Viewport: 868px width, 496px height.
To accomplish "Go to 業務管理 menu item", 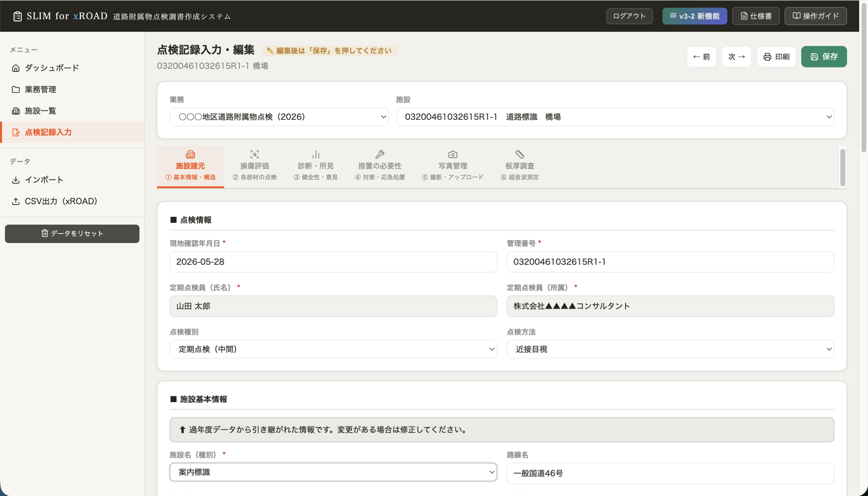I will 72,89.
